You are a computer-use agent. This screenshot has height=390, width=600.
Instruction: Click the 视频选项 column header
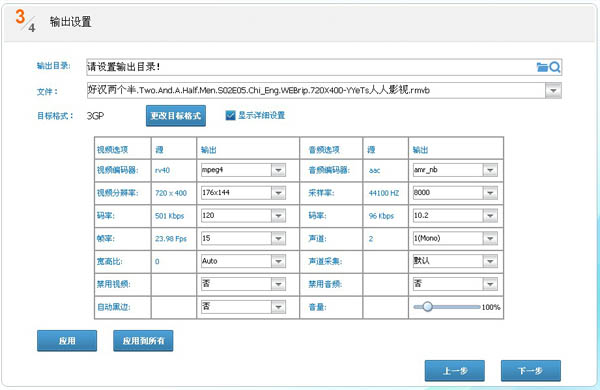(112, 150)
